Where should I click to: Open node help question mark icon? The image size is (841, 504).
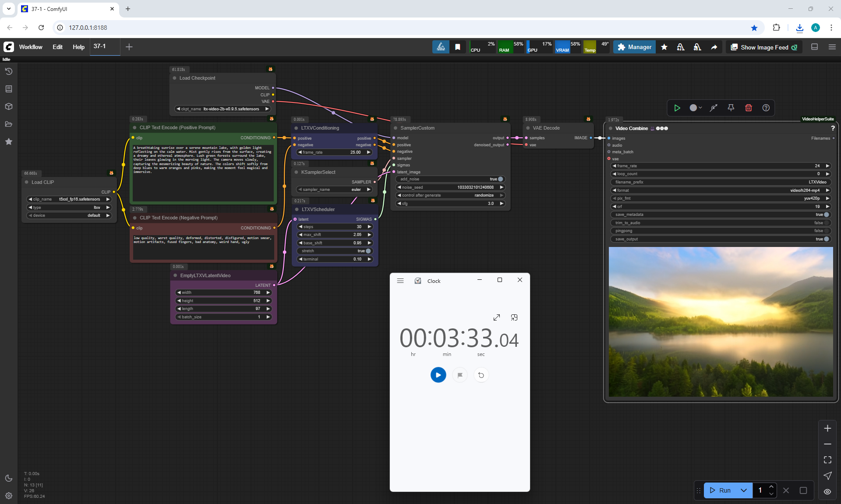[x=766, y=108]
